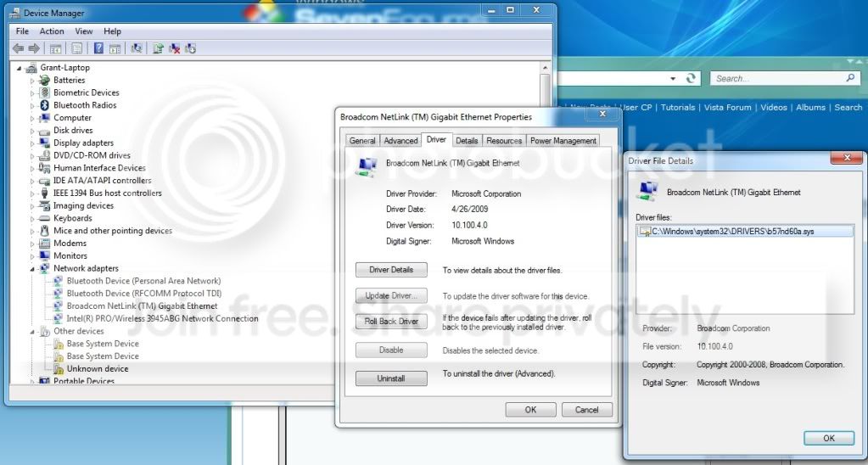868x465 pixels.
Task: Select the Unknown device entry
Action: (98, 368)
